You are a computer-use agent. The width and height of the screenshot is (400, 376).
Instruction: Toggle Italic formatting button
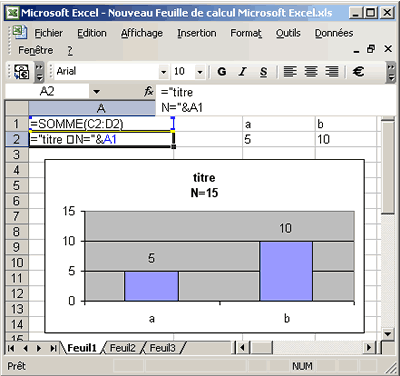[243, 71]
